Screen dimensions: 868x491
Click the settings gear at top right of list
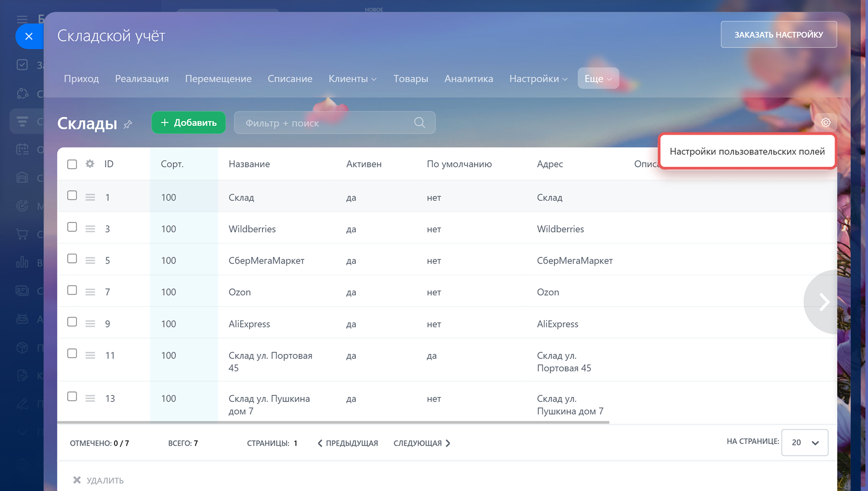pyautogui.click(x=826, y=123)
